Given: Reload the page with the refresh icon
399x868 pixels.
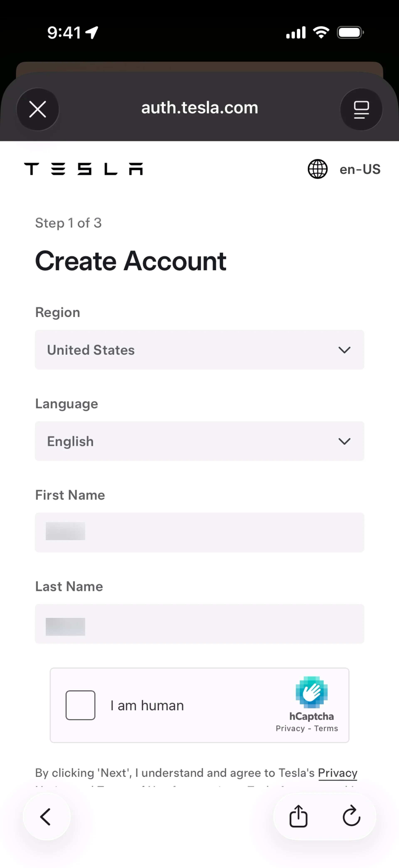Looking at the screenshot, I should click(x=351, y=816).
